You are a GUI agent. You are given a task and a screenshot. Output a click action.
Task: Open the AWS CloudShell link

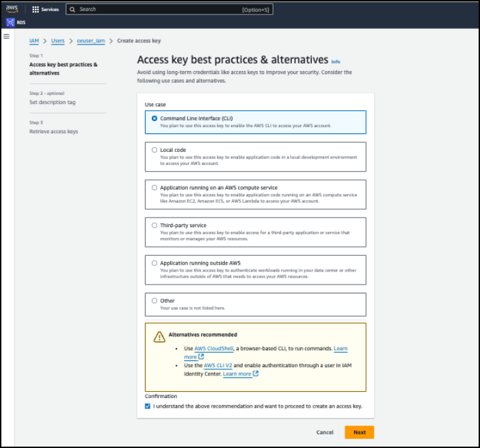point(214,348)
